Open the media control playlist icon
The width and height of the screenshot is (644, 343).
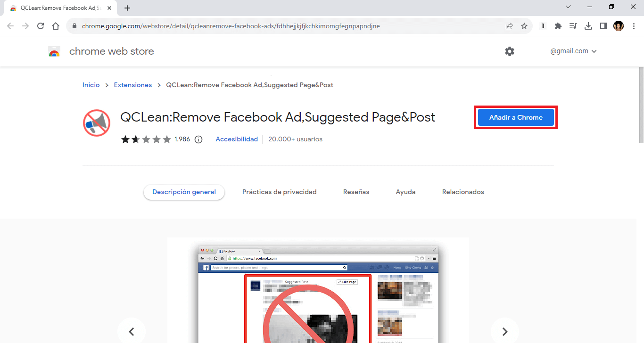pyautogui.click(x=573, y=26)
